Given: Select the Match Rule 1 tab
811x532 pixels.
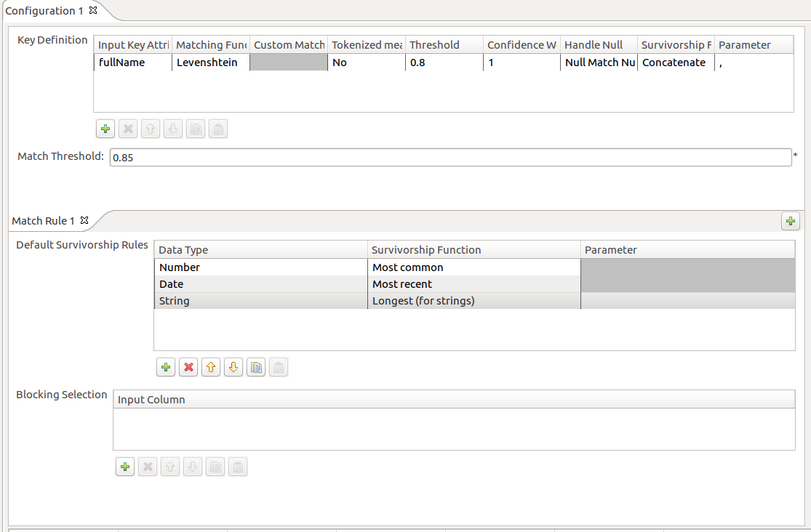Looking at the screenshot, I should 43,221.
